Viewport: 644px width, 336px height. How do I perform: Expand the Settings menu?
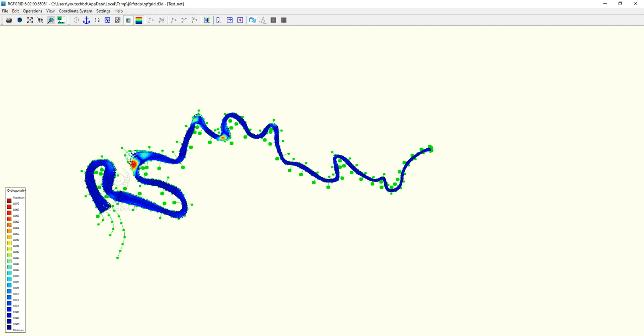click(103, 11)
